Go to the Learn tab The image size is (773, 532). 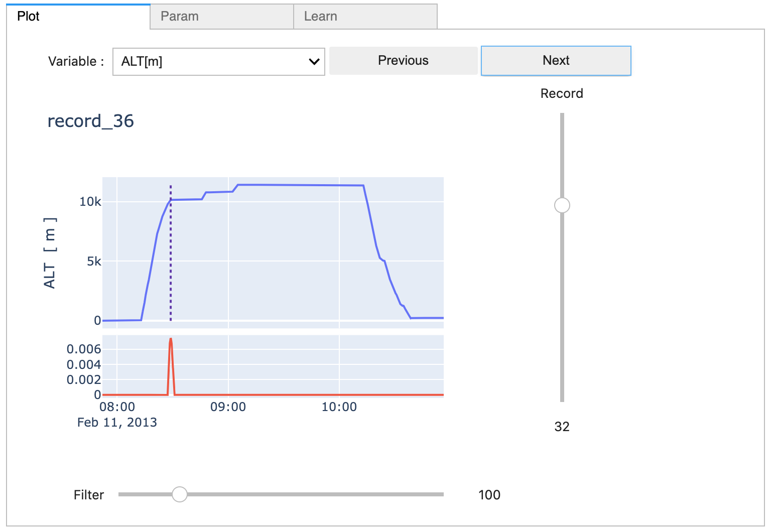pyautogui.click(x=320, y=17)
